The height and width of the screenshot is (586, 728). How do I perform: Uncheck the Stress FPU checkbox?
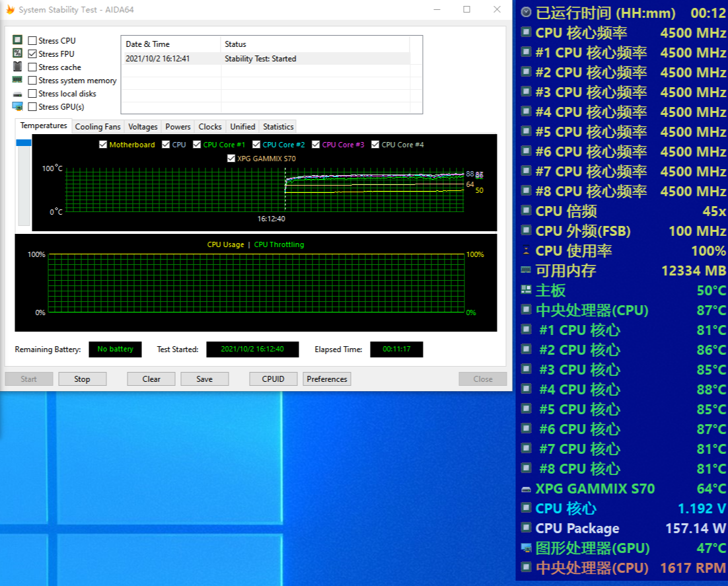(32, 54)
